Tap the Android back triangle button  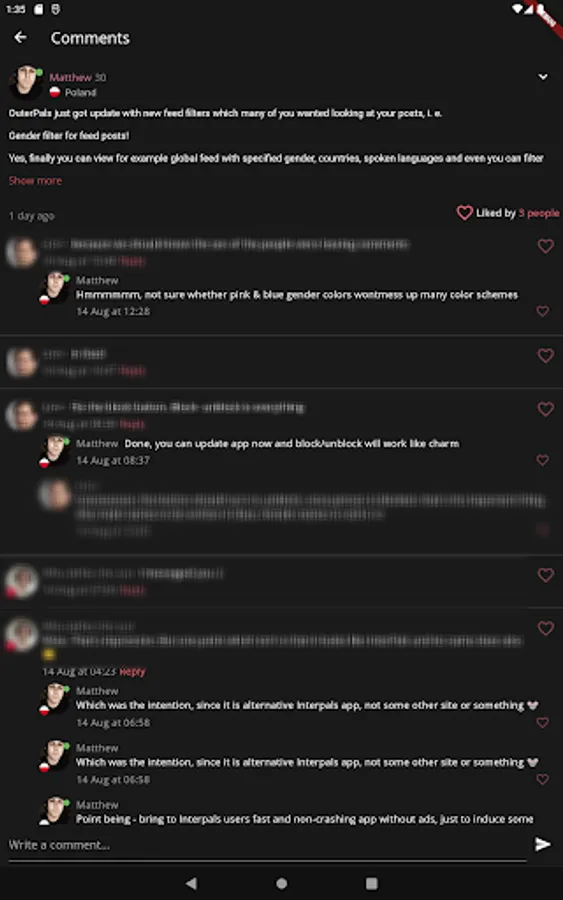[192, 883]
